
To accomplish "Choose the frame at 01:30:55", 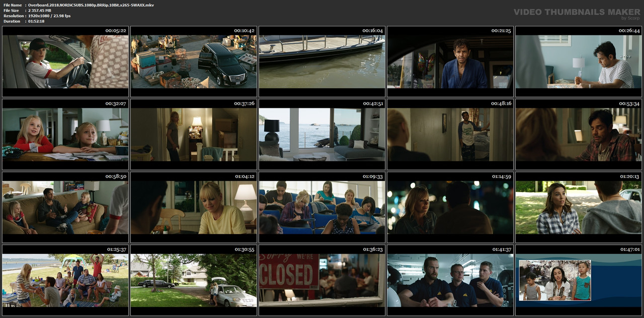I will tap(194, 280).
